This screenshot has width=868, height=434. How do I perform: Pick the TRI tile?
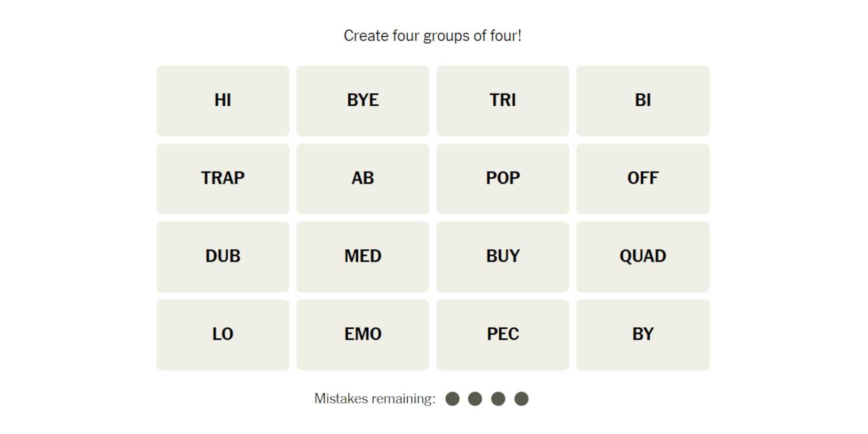[x=502, y=100]
